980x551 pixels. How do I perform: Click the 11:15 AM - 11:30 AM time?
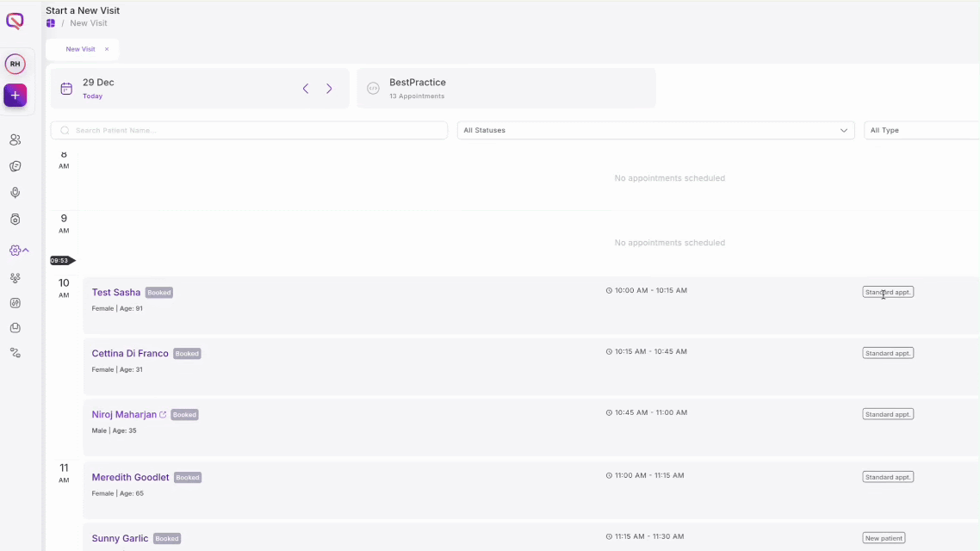pos(648,536)
